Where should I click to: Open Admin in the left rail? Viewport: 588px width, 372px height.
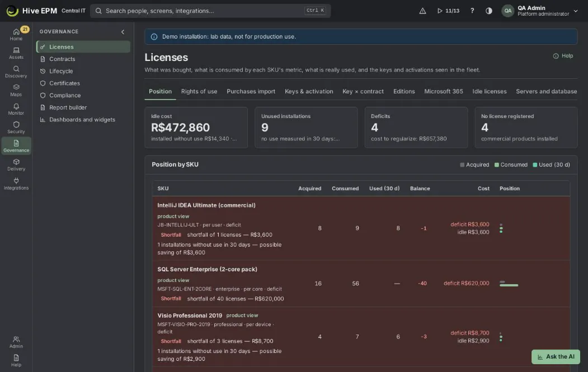[16, 342]
